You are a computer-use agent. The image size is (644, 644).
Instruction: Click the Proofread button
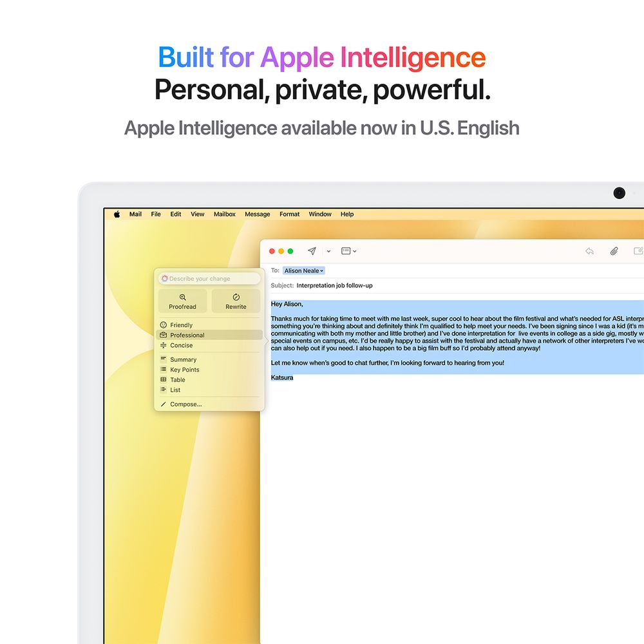pyautogui.click(x=182, y=301)
